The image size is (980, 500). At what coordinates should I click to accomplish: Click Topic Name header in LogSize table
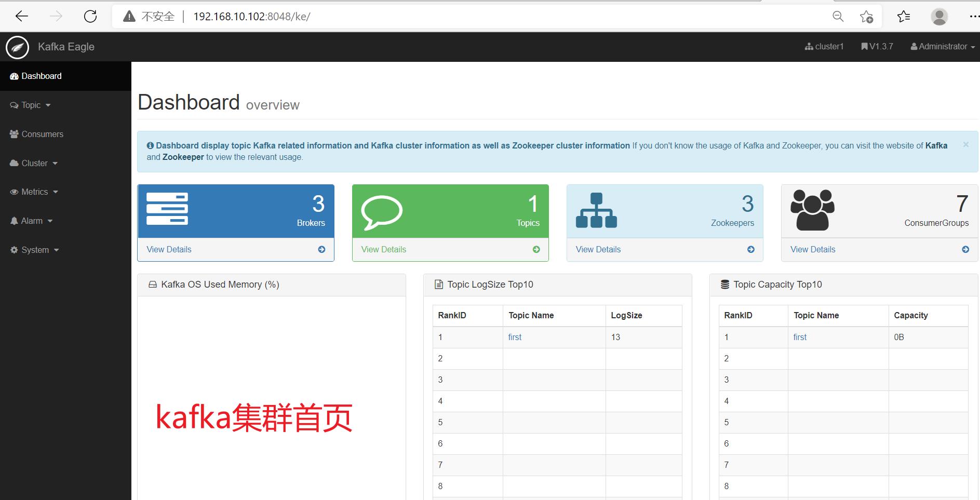point(531,316)
